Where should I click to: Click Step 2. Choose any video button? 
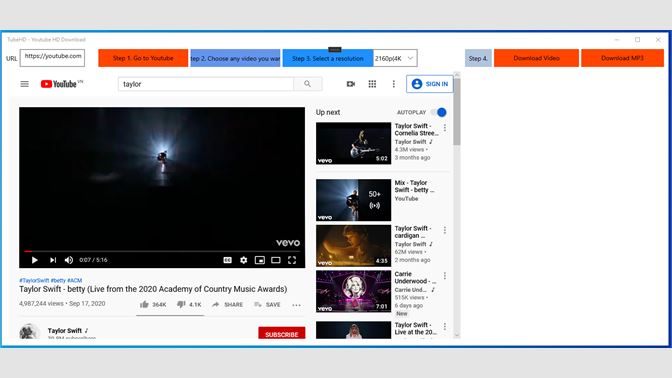point(235,58)
